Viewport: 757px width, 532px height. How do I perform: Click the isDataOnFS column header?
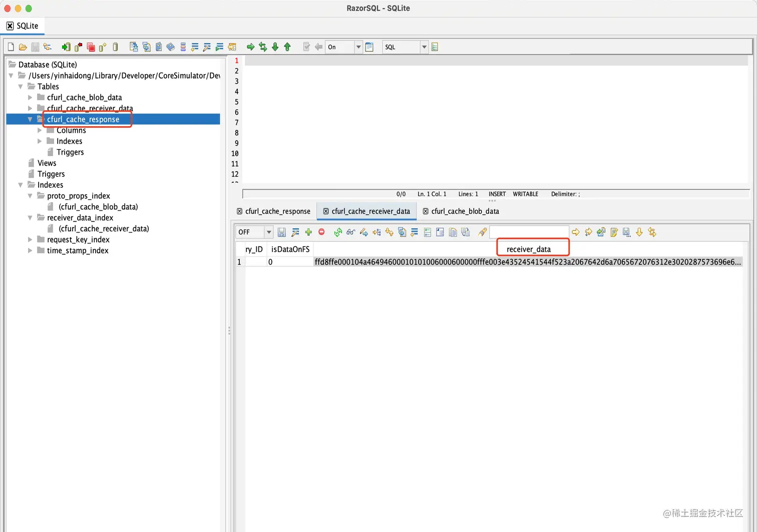pyautogui.click(x=290, y=249)
